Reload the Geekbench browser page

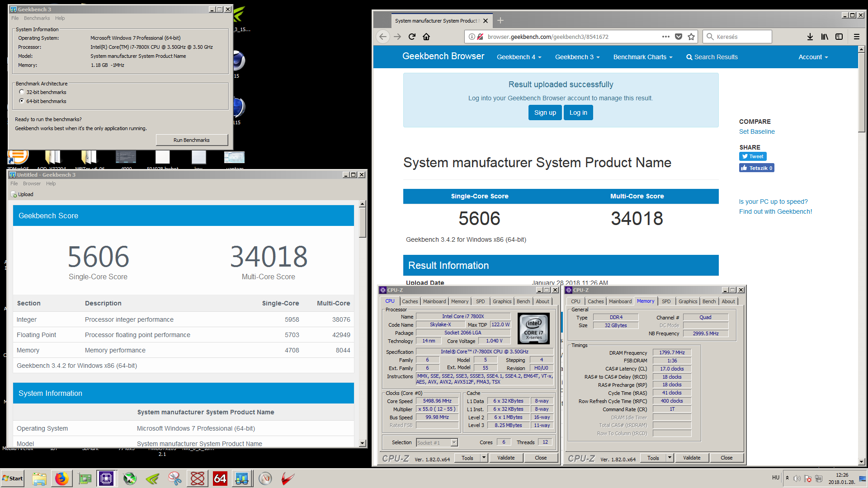pos(412,37)
